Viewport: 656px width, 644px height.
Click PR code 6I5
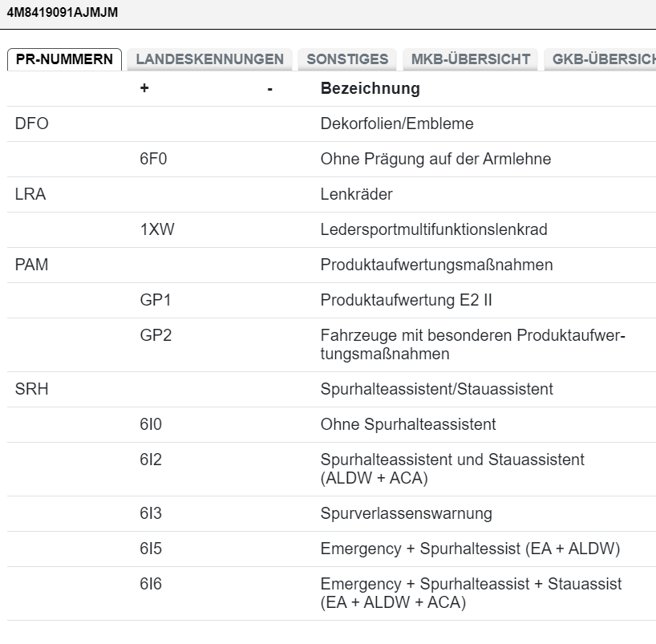coord(151,549)
